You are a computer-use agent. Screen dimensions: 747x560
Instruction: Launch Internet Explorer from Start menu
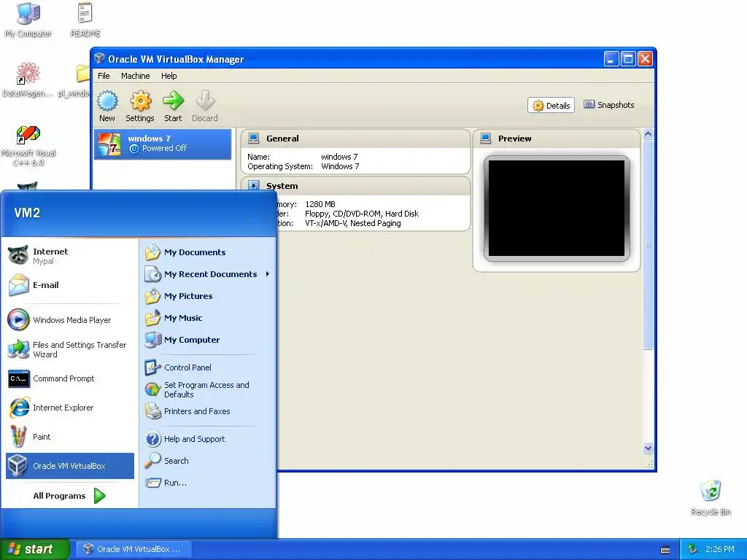(69, 408)
